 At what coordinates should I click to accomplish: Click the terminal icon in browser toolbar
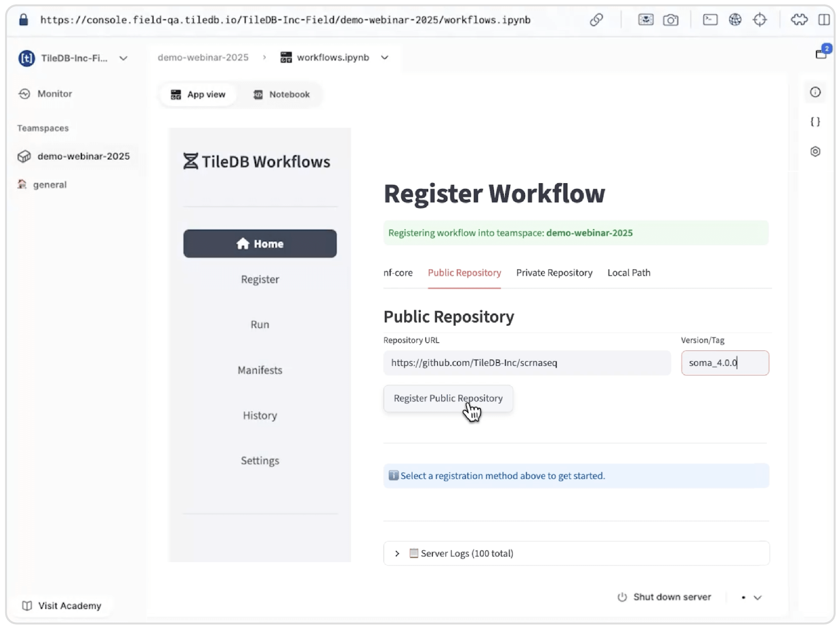point(710,19)
